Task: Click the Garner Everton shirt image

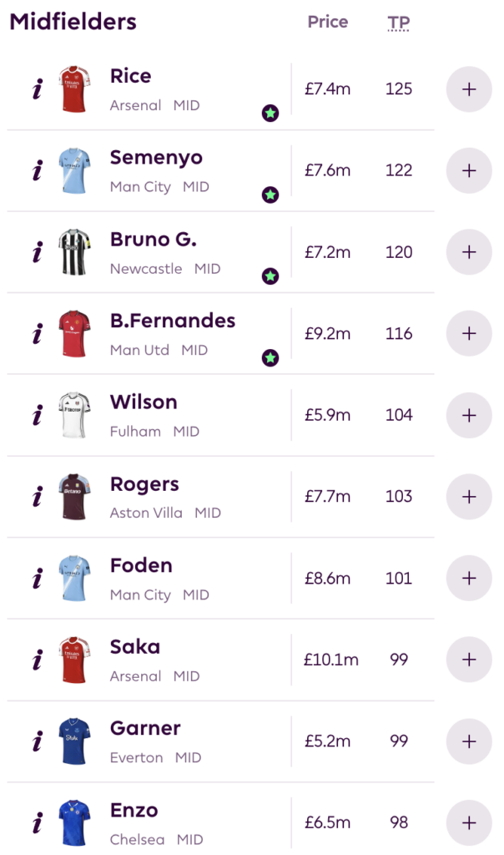Action: pos(75,741)
